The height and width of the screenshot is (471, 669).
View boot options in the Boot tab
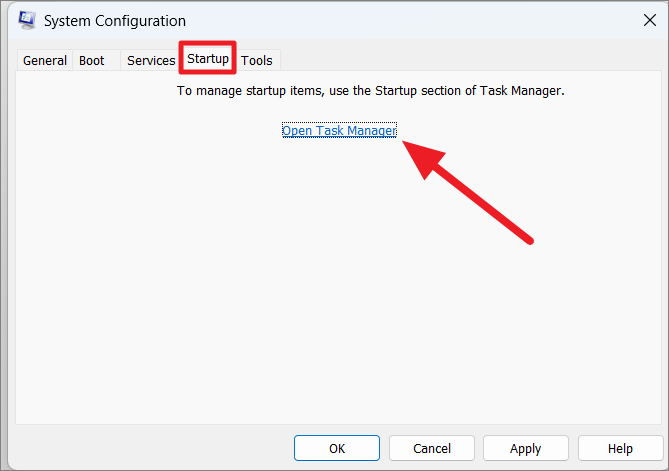pos(91,61)
